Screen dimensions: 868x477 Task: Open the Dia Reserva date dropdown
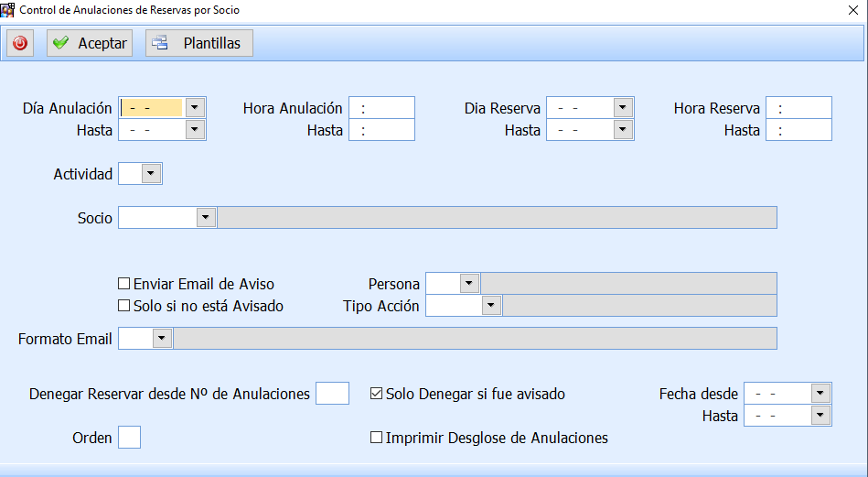point(623,108)
